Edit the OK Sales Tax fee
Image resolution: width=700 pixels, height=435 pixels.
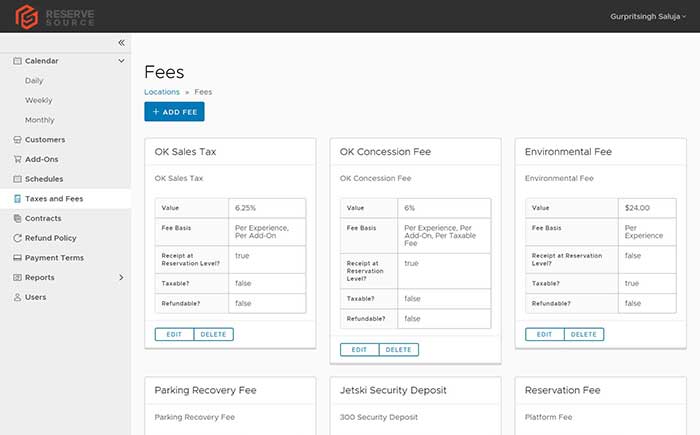[174, 334]
